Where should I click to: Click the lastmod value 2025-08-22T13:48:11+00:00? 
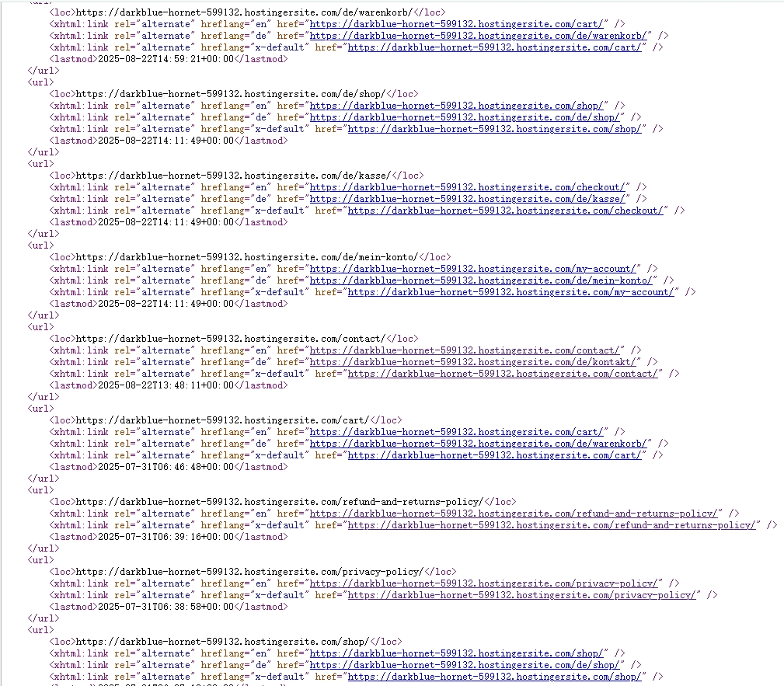[x=166, y=385]
